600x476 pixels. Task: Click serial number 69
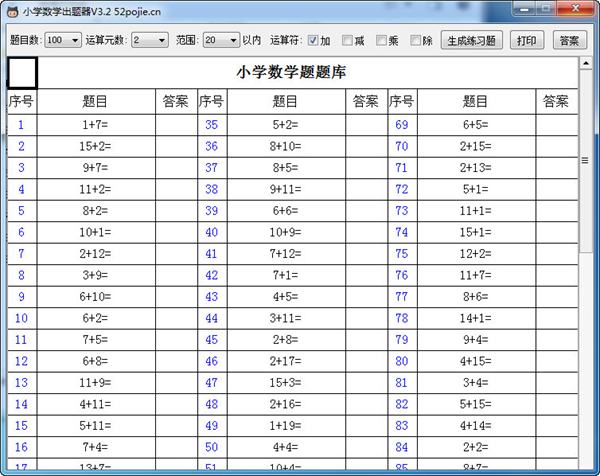coord(402,125)
